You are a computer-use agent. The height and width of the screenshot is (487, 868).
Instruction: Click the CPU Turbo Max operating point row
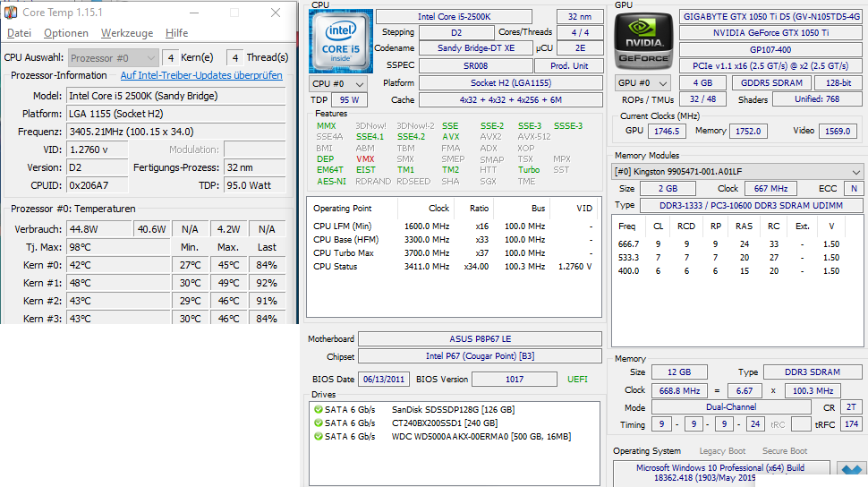click(453, 253)
